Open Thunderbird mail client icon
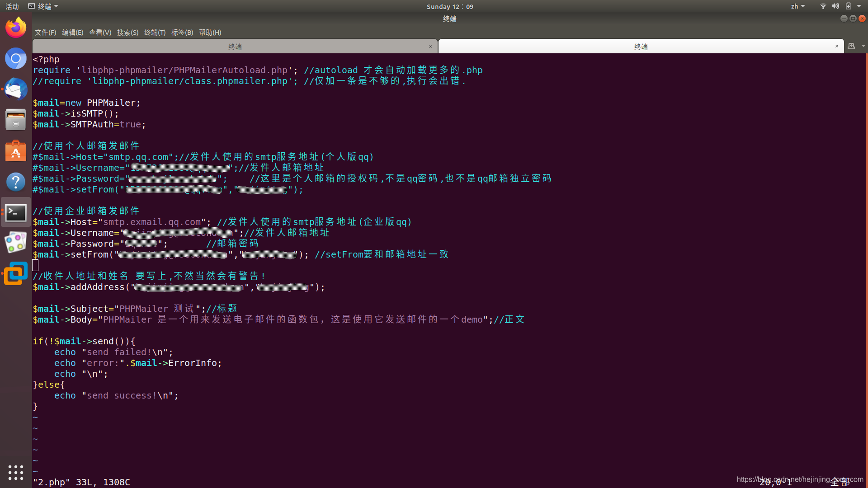 point(16,89)
